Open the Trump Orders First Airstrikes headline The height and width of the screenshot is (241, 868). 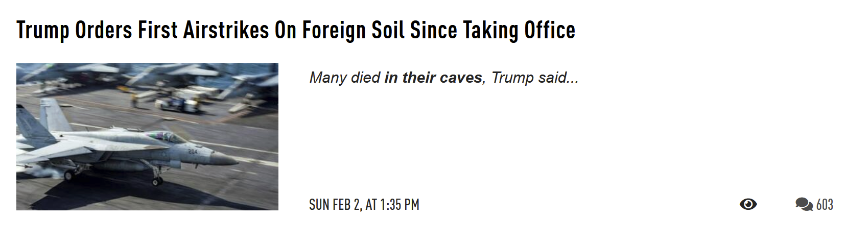click(296, 31)
